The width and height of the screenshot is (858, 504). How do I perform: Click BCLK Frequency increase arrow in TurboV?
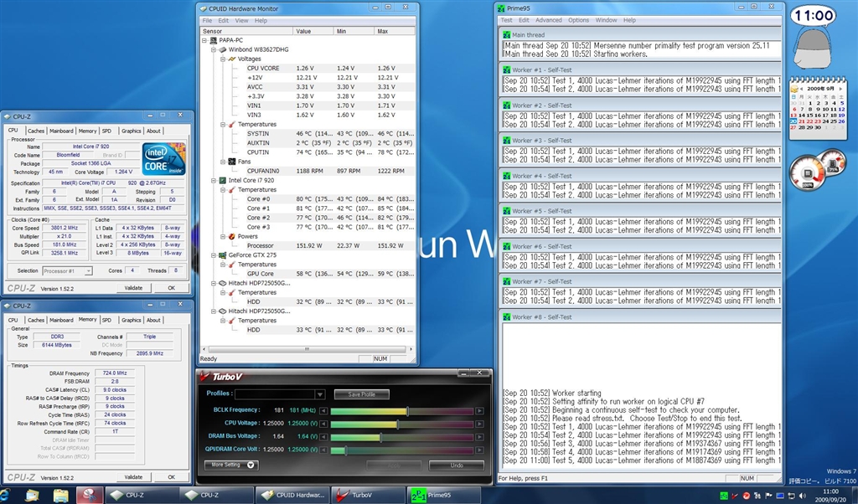point(479,411)
